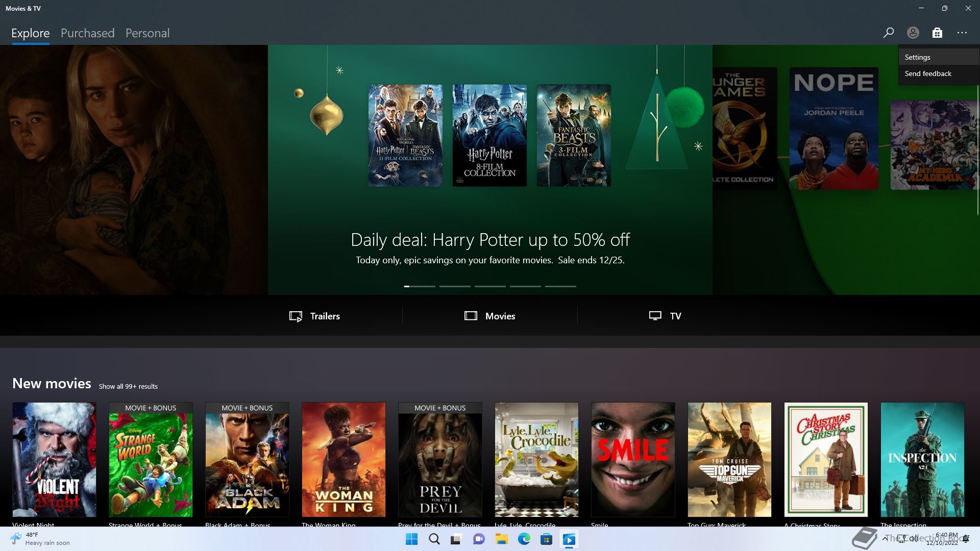Switch to the Explore tab
980x551 pixels.
pyautogui.click(x=31, y=33)
